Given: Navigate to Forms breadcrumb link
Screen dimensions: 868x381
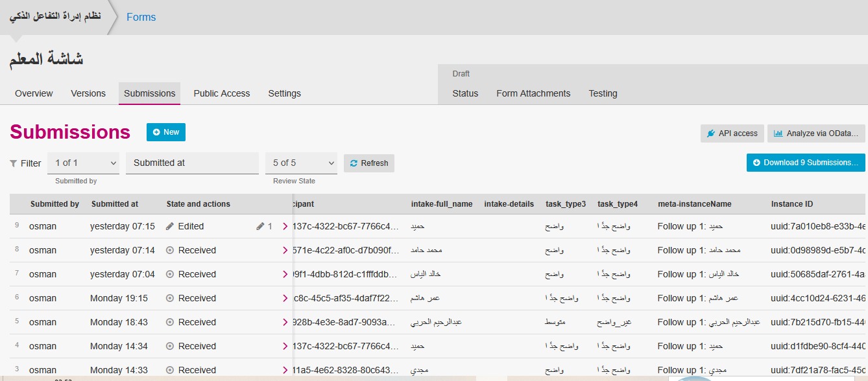Looking at the screenshot, I should click(x=141, y=17).
